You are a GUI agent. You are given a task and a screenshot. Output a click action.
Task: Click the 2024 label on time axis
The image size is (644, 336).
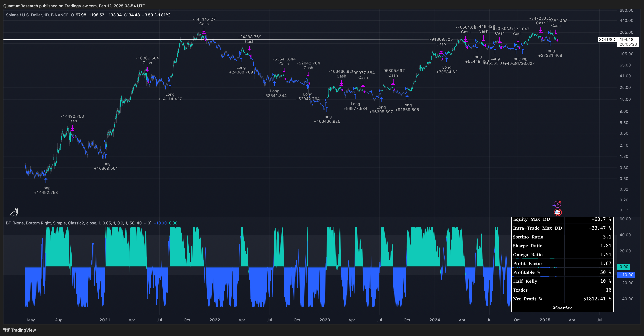435,320
